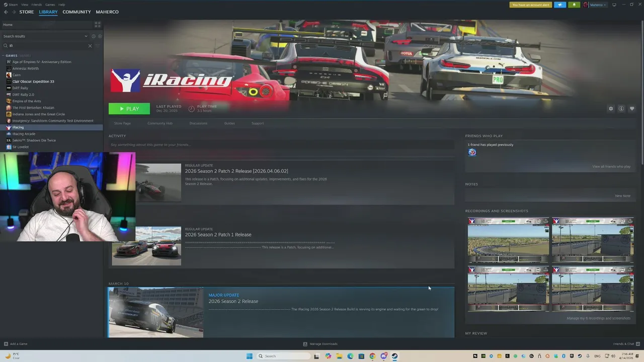The width and height of the screenshot is (644, 362).
Task: Select Cairn in the games list
Action: coord(16,75)
